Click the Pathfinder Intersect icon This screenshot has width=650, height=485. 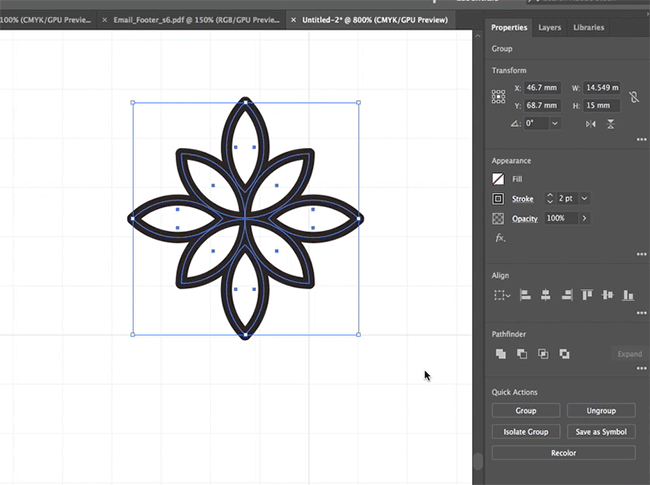[x=543, y=354]
